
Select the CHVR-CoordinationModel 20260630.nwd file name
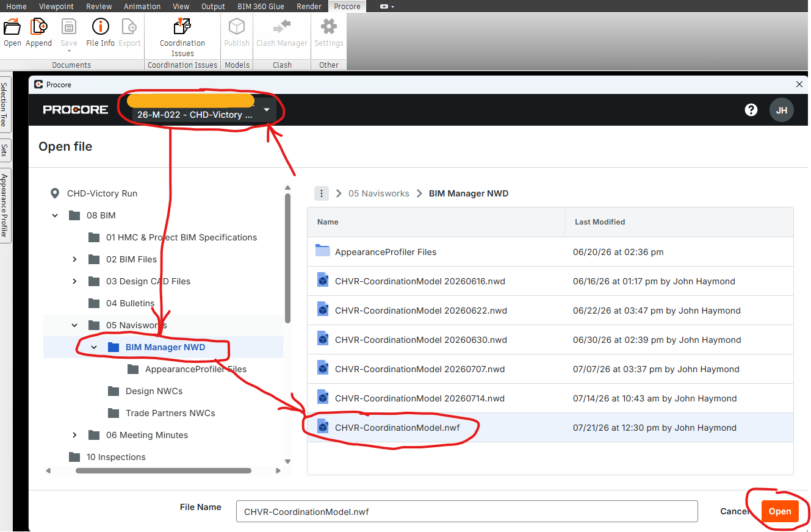click(420, 340)
